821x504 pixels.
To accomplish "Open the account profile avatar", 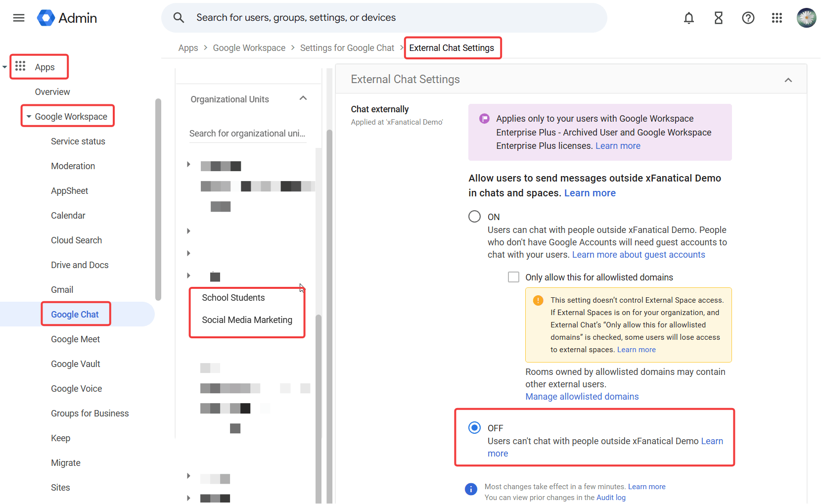I will (x=806, y=18).
